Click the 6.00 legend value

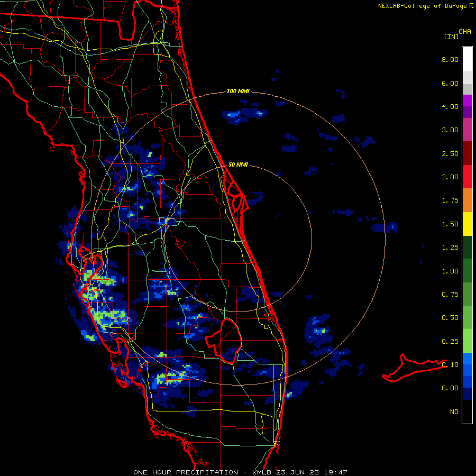450,83
